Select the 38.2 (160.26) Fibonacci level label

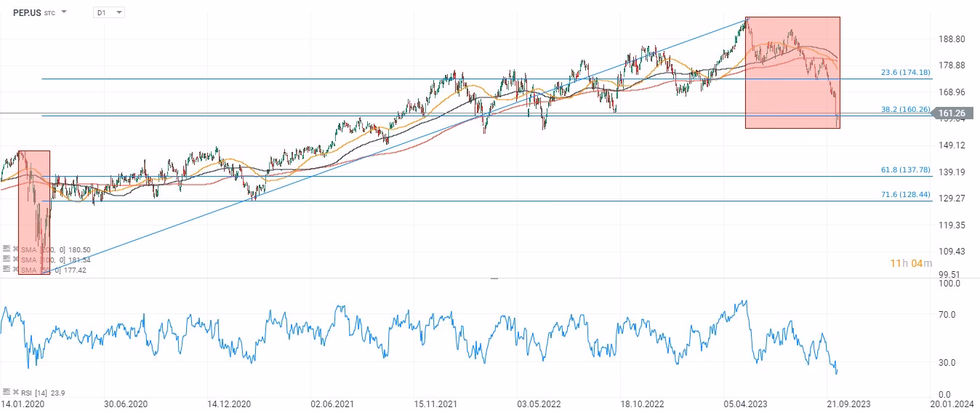(x=905, y=109)
